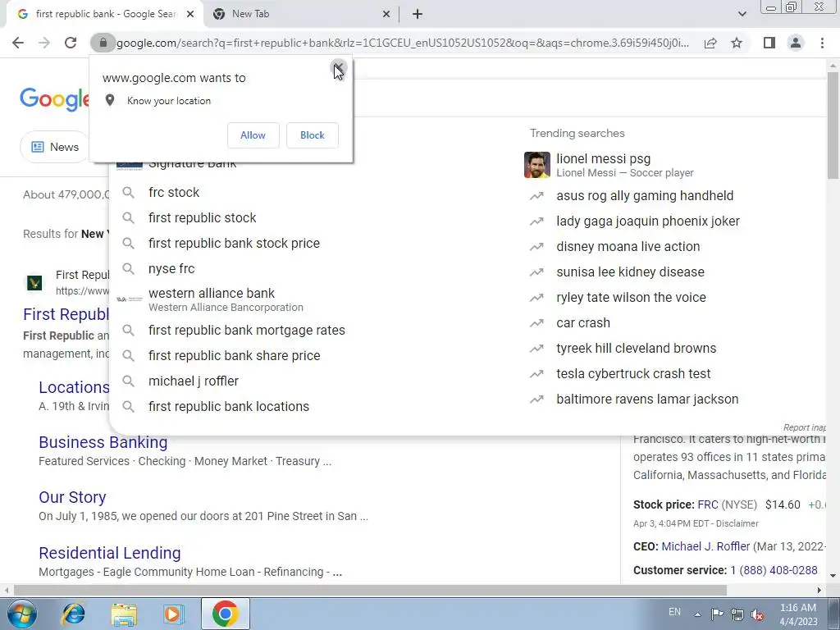The height and width of the screenshot is (630, 840).
Task: Allow Google to know your location
Action: pos(253,135)
